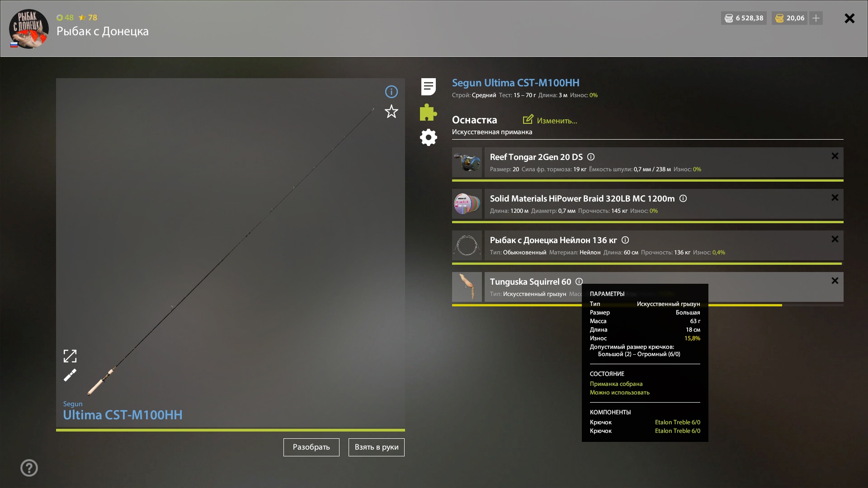This screenshot has height=488, width=868.
Task: Click the 15,8% wear value in tooltip
Action: [x=692, y=338]
